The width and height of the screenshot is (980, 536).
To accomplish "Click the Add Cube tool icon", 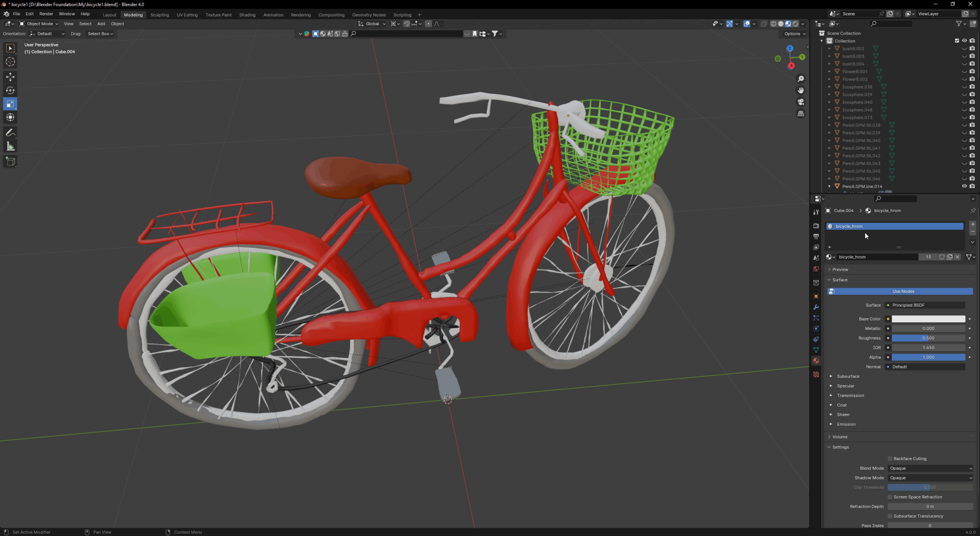I will 10,161.
